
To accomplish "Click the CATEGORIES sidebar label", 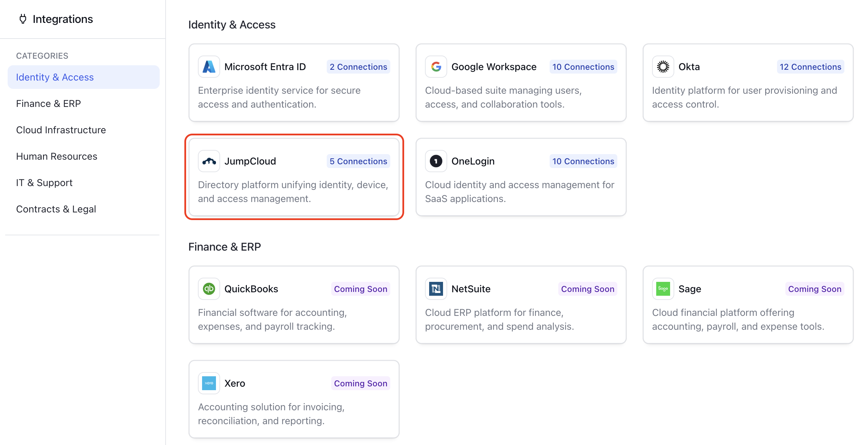I will point(42,56).
